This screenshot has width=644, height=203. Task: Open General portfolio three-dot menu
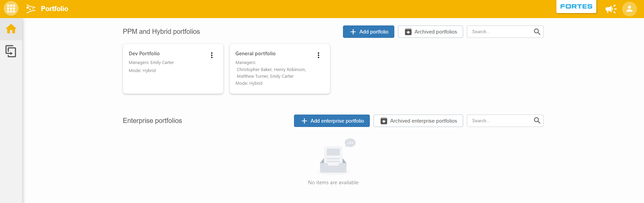318,55
